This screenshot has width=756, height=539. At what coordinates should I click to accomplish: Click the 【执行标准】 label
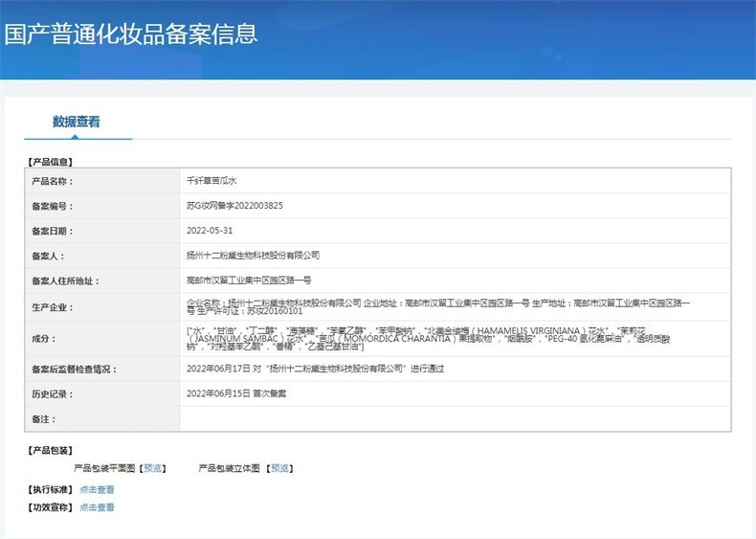click(50, 490)
